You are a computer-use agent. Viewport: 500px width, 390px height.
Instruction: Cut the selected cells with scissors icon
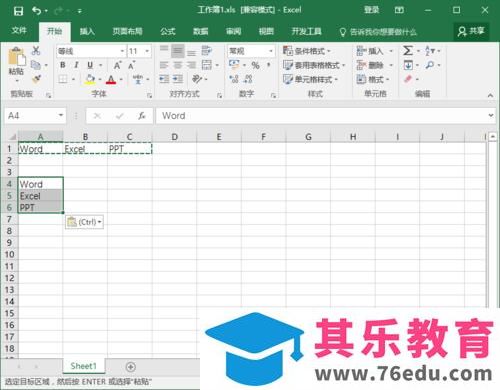tap(36, 51)
